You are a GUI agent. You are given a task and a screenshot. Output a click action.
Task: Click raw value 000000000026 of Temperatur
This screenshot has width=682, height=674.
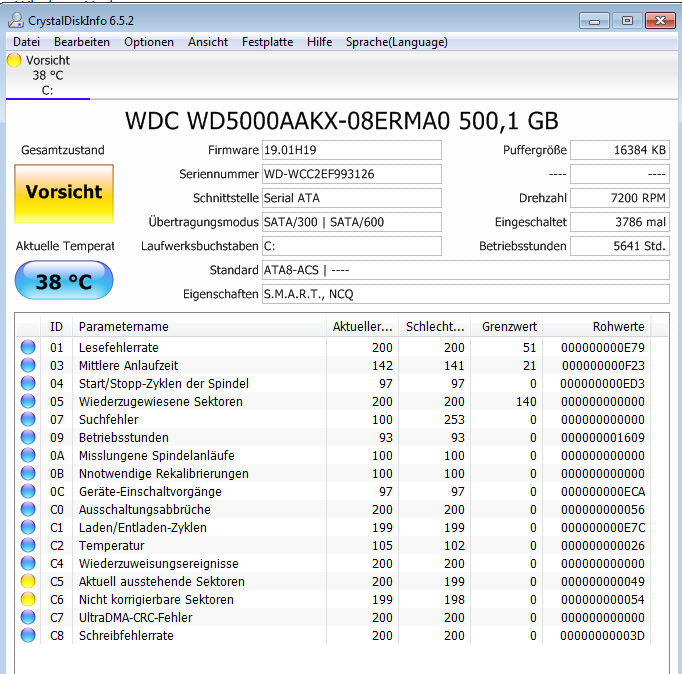click(603, 545)
